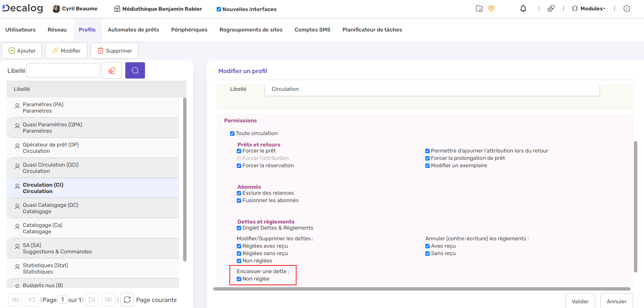
Task: Toggle Nouvelles interfaces checkbox
Action: coord(219,9)
